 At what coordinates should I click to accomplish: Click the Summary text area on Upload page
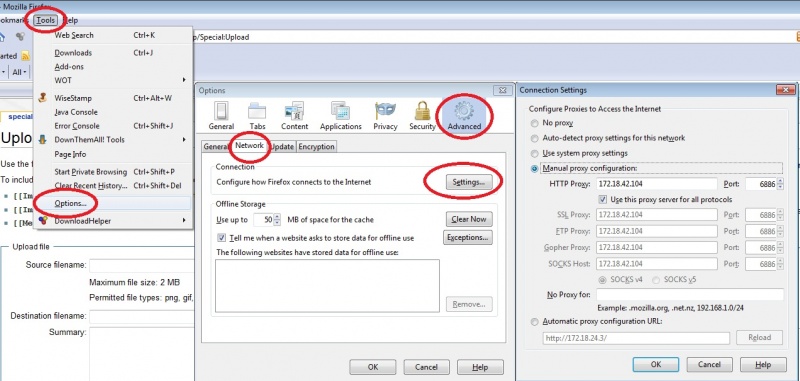142,354
